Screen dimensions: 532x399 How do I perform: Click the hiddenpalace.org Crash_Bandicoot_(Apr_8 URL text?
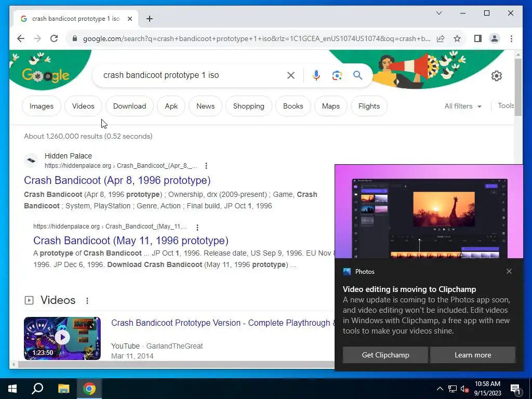[x=121, y=166]
